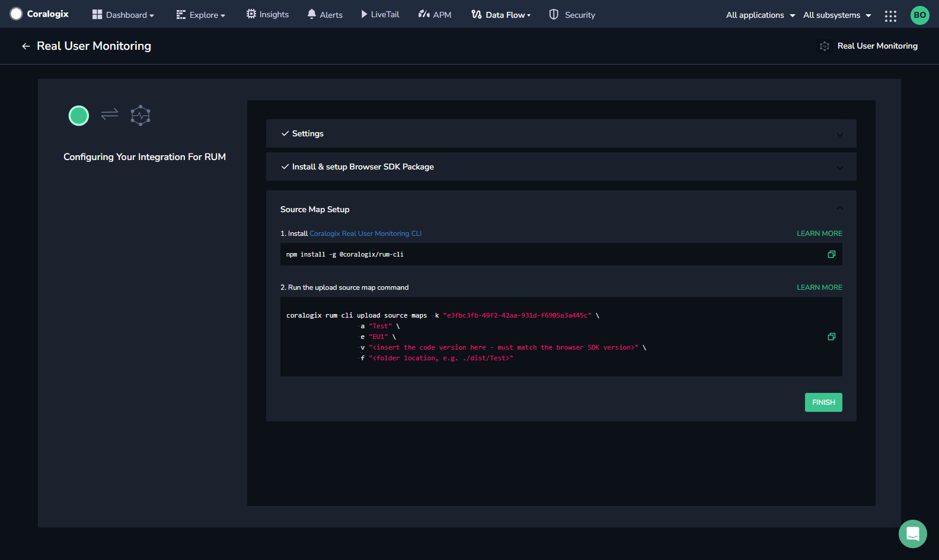Click the green status circle icon

(79, 116)
